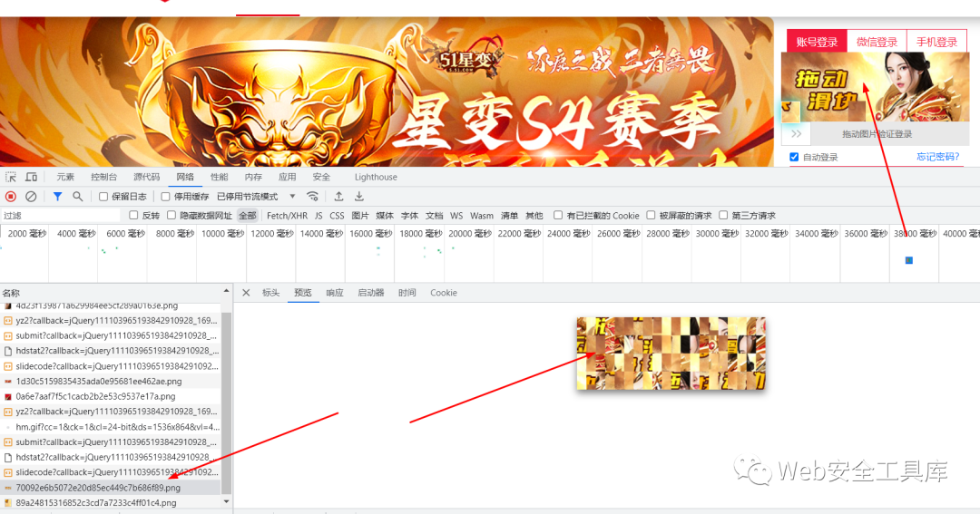This screenshot has width=980, height=514.
Task: Enable the 保留日志 checkbox
Action: coord(103,197)
